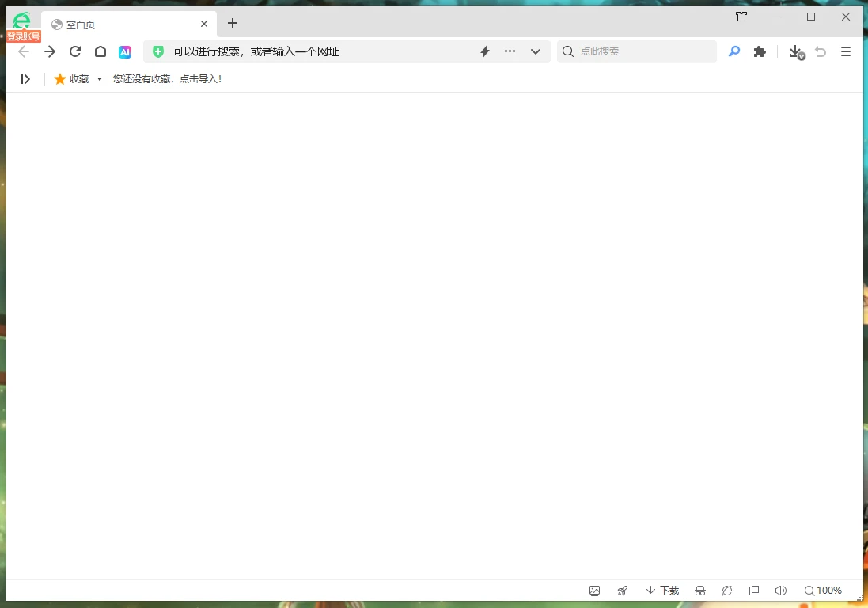
Task: Click the 登录账号 login button
Action: pos(24,36)
